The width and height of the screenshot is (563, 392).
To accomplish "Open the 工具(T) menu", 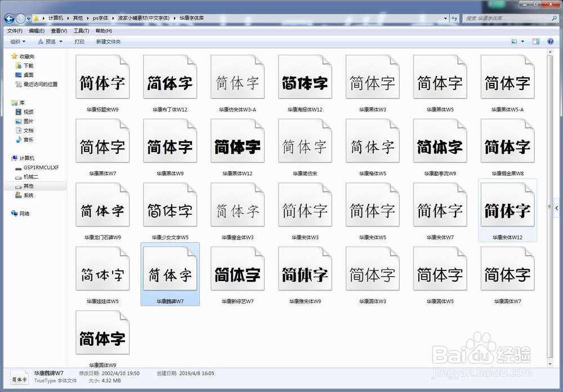I will 81,31.
